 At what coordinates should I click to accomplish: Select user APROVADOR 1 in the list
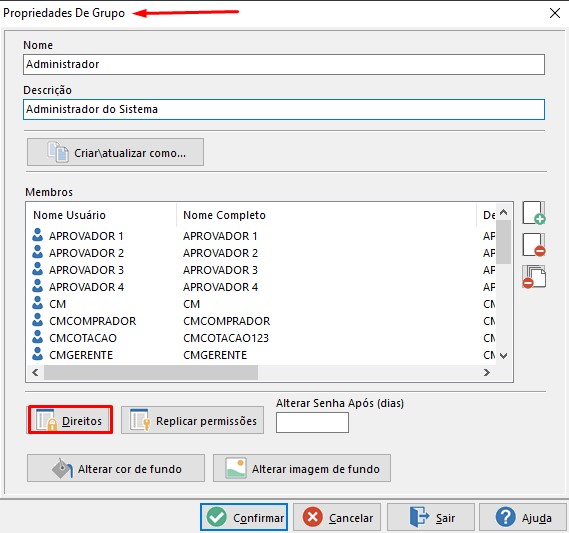point(86,236)
